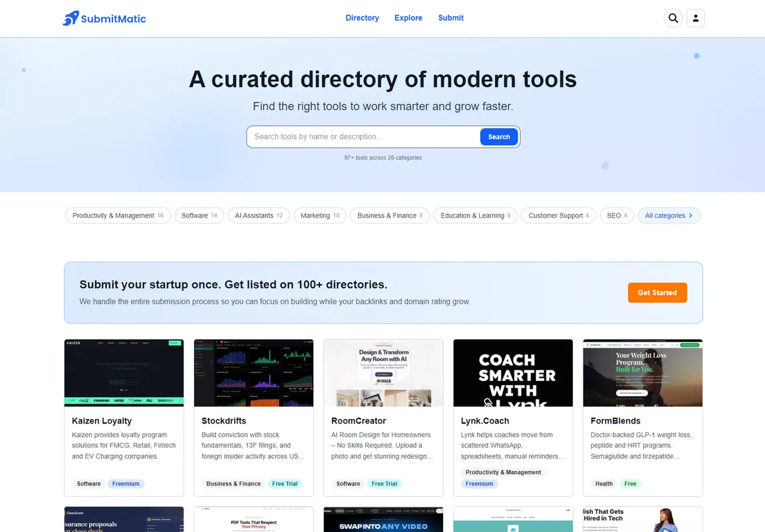Go to the Explore nav item
The width and height of the screenshot is (765, 532).
coord(408,17)
